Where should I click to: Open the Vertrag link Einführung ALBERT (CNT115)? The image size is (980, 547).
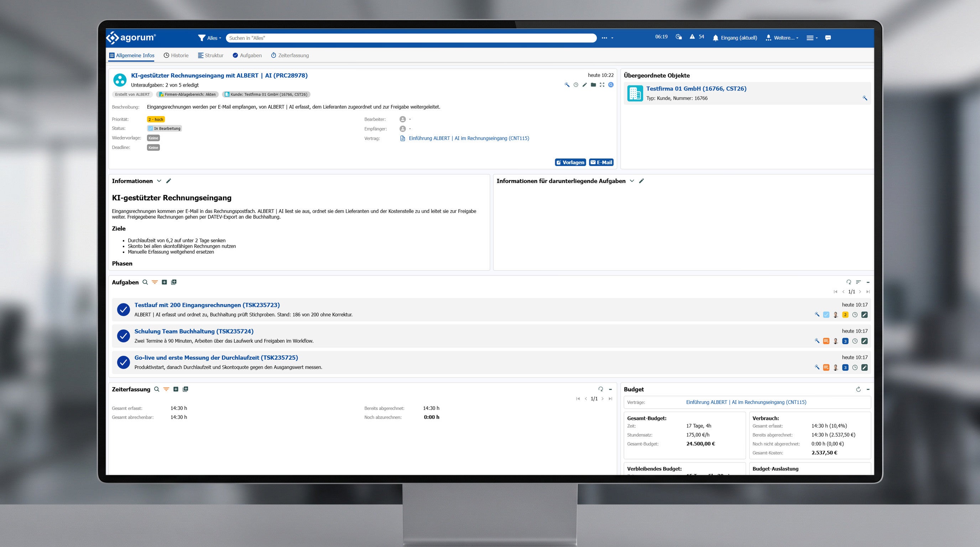(469, 139)
